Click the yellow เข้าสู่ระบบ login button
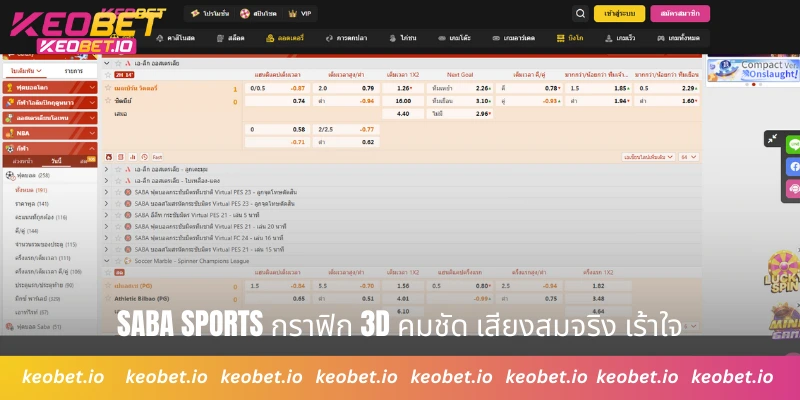Screen dimensions: 800x400 pos(619,14)
